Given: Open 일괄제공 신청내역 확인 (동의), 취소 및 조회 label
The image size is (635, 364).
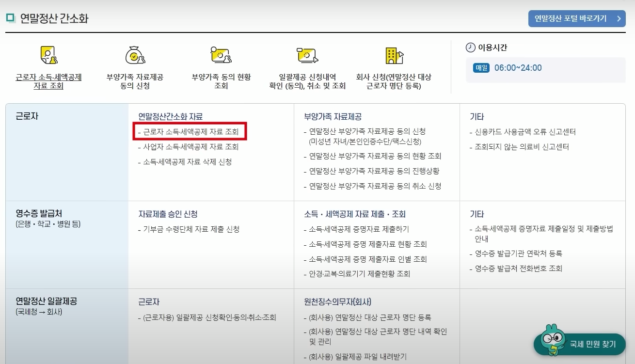Looking at the screenshot, I should [307, 81].
